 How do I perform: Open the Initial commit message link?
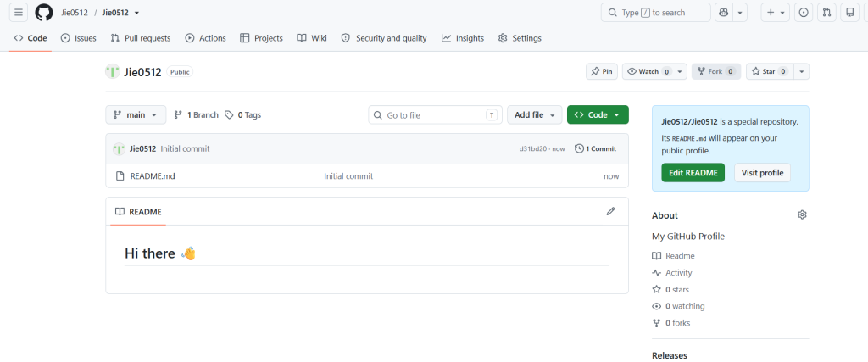click(185, 148)
